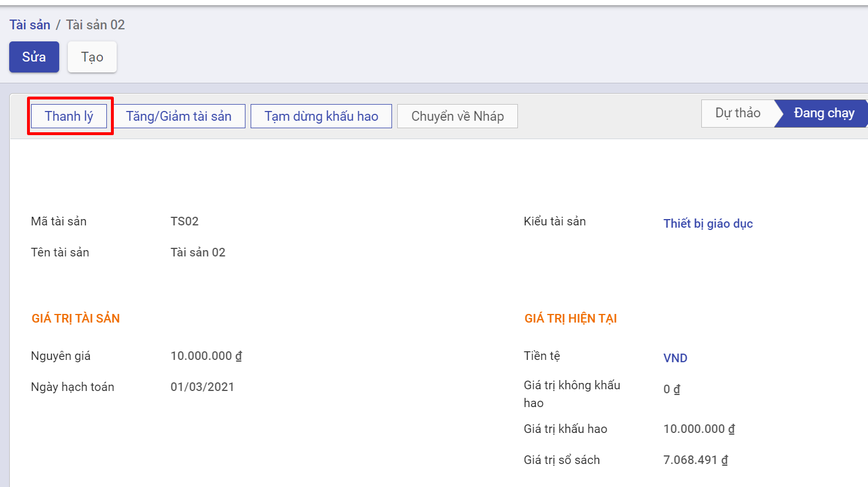Open the Thiết bị giáo dục asset type link
This screenshot has height=487, width=868.
(708, 224)
